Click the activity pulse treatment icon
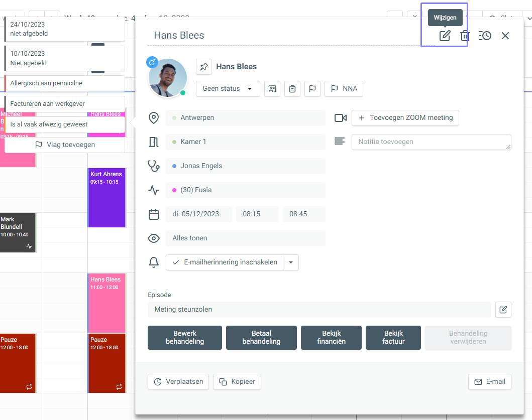 coord(154,190)
